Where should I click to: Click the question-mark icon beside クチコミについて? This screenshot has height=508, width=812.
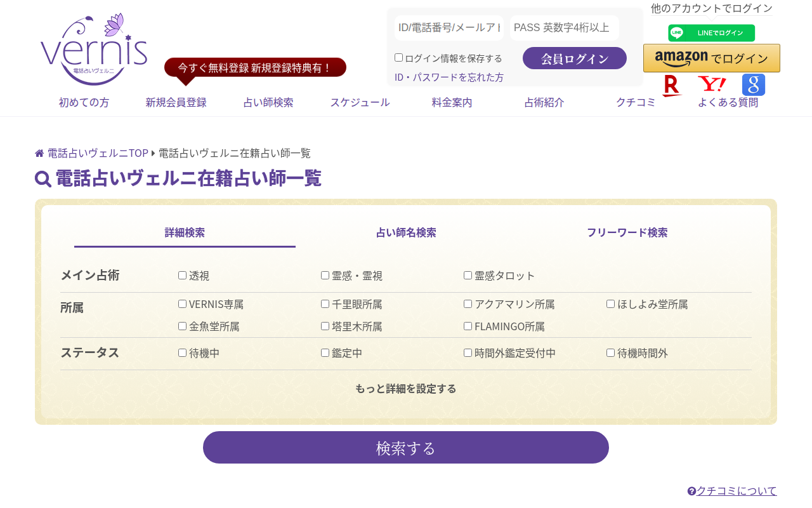click(x=691, y=491)
